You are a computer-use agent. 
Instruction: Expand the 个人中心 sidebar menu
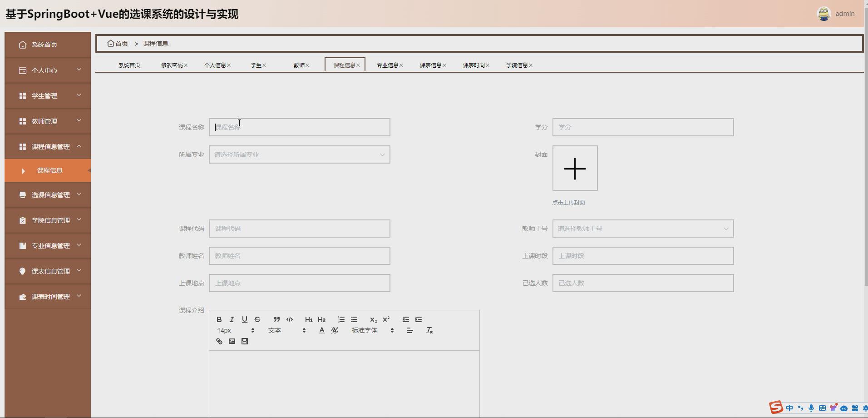(x=48, y=70)
